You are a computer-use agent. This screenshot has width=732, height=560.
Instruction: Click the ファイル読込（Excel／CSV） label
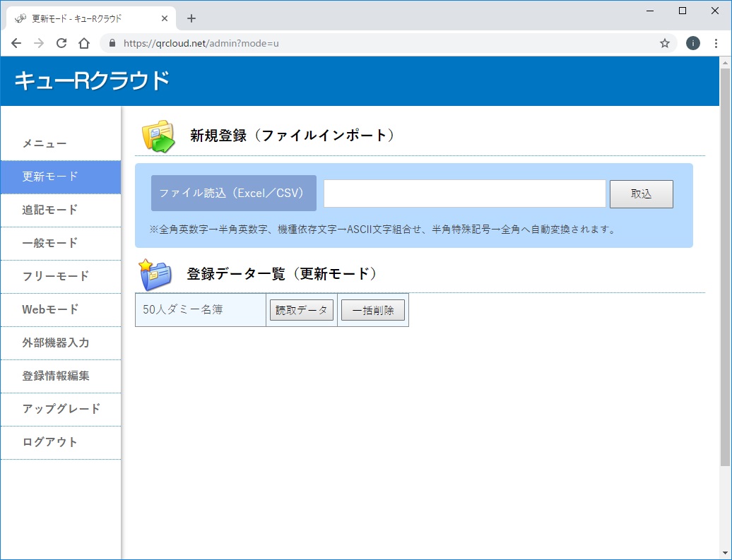234,193
